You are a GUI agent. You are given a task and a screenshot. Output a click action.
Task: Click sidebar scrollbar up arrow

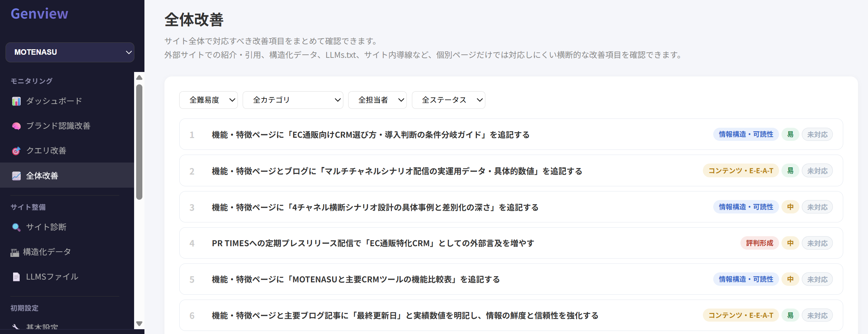point(139,77)
